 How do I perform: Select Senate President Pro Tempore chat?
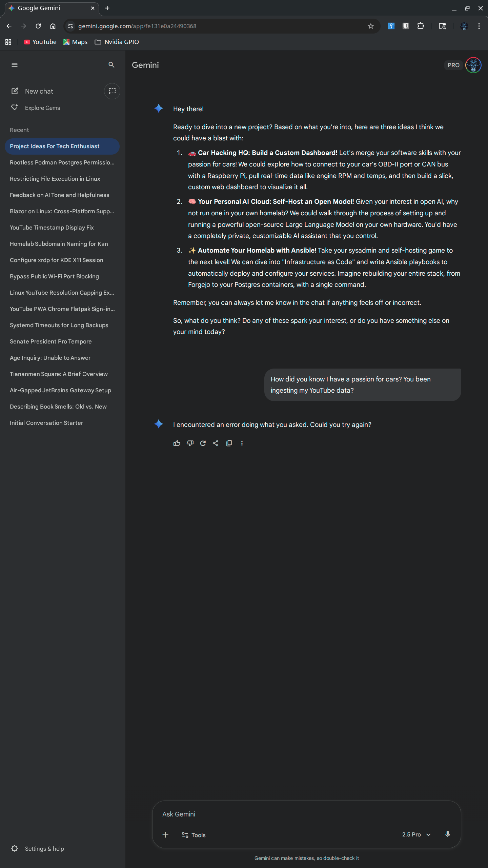click(51, 341)
